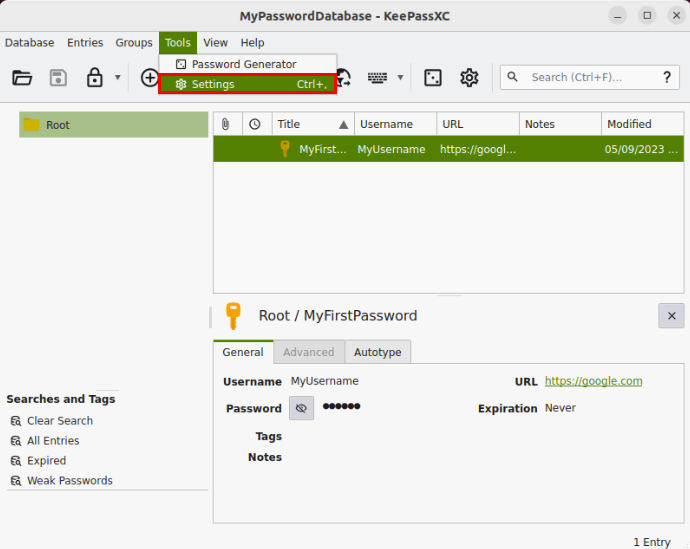Sort entries by Modified column
The height and width of the screenshot is (549, 690).
coord(642,124)
